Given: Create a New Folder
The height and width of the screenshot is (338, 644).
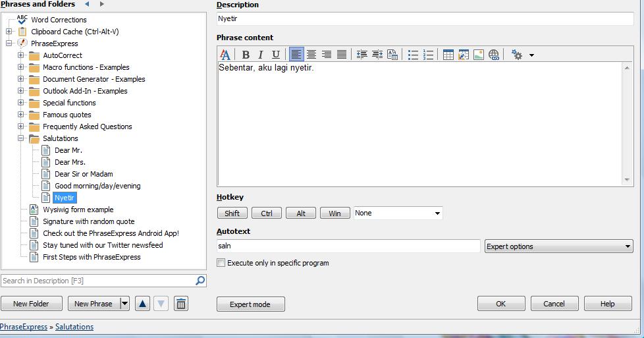Looking at the screenshot, I should 31,304.
